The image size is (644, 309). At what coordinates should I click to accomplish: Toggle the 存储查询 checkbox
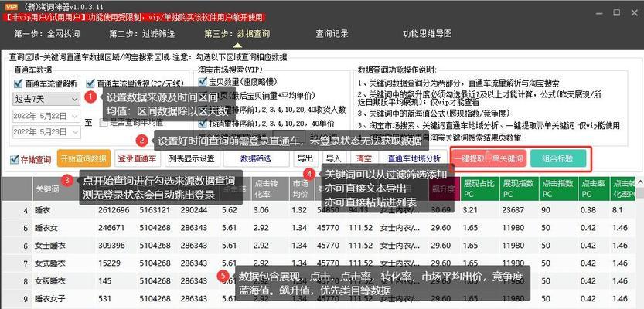pyautogui.click(x=15, y=159)
